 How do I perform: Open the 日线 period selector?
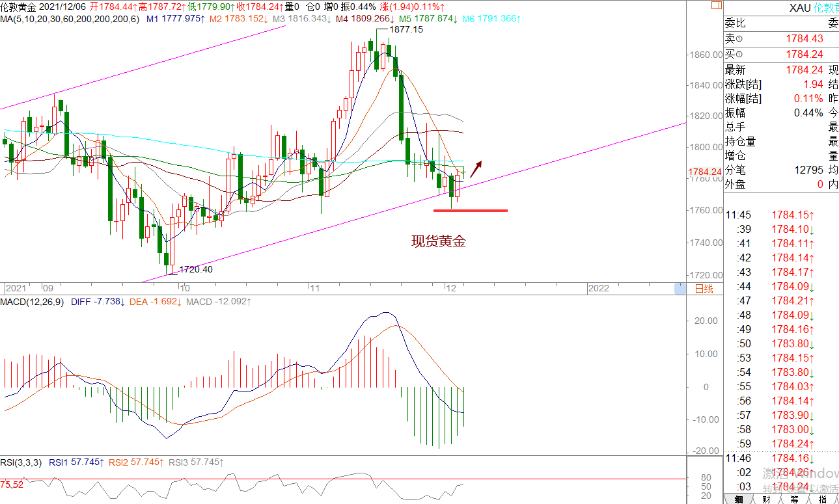[704, 288]
